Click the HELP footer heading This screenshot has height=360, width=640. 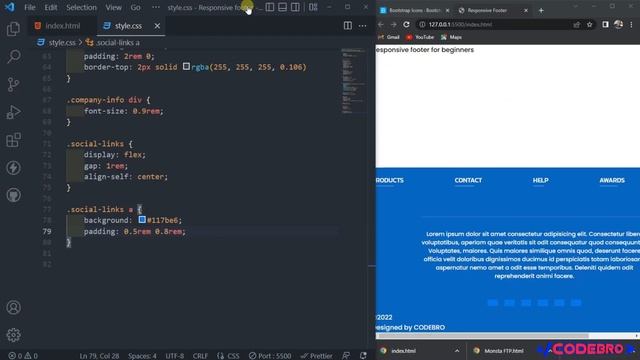(x=540, y=180)
